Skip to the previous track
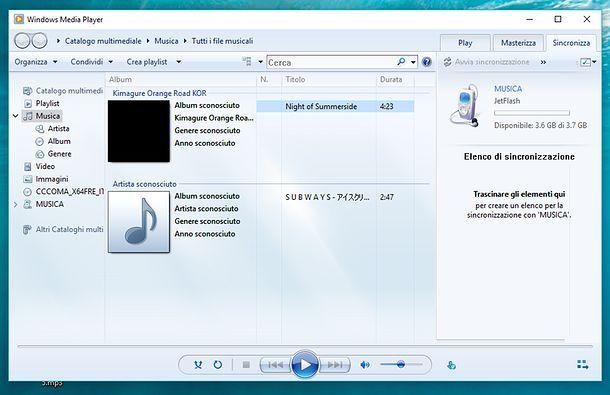Screen dimensions: 610x395 click(x=275, y=365)
